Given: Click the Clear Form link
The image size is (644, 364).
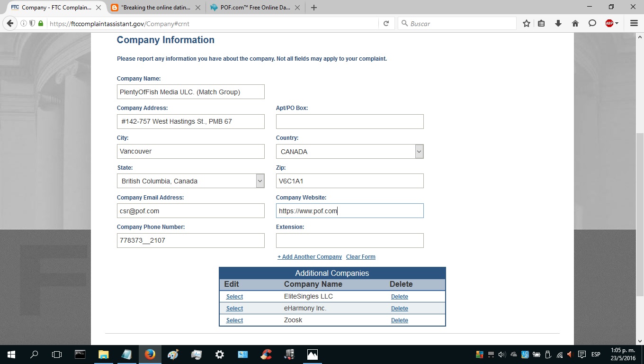Looking at the screenshot, I should point(361,257).
